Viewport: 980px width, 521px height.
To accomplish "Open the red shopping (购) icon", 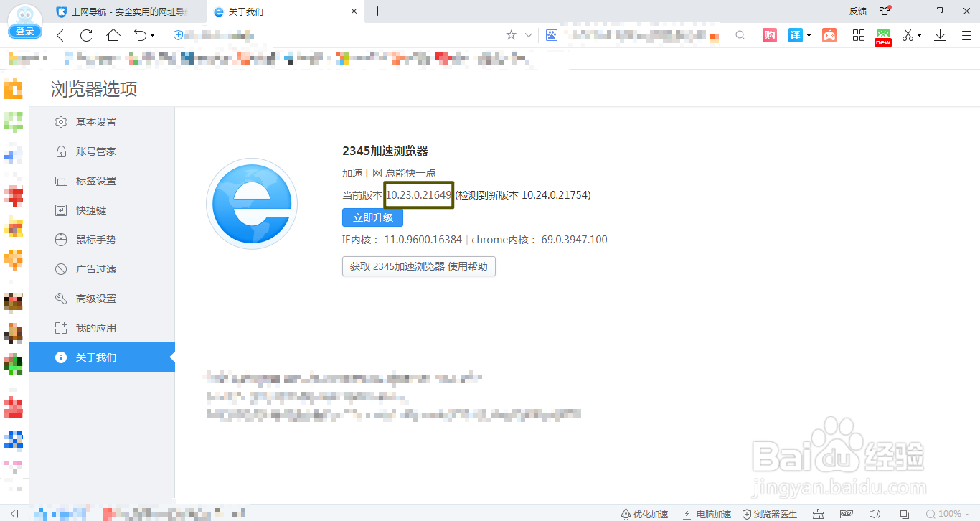I will pyautogui.click(x=770, y=35).
